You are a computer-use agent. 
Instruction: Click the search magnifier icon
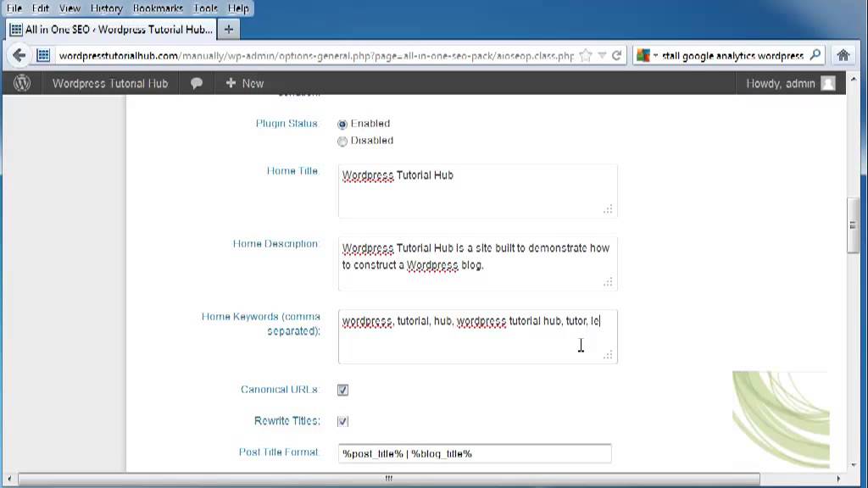(x=815, y=55)
